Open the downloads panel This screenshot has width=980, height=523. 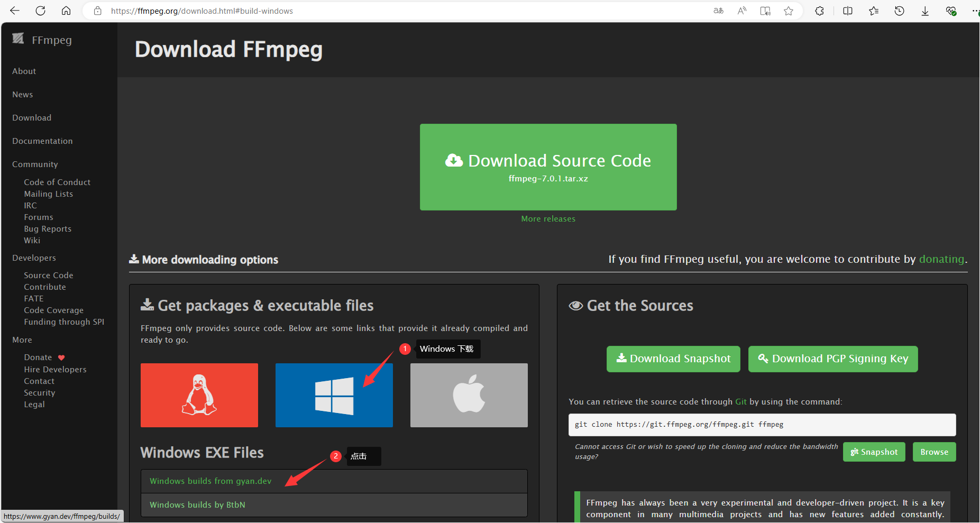925,11
